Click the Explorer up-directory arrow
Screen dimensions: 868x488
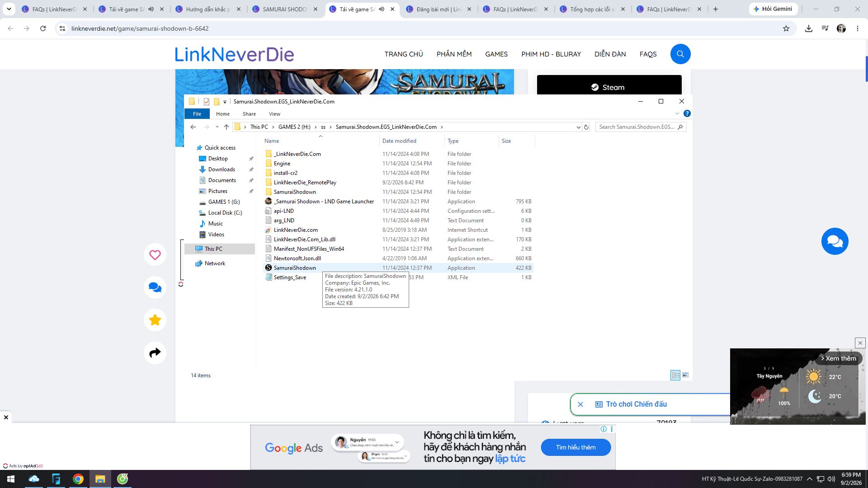point(226,127)
